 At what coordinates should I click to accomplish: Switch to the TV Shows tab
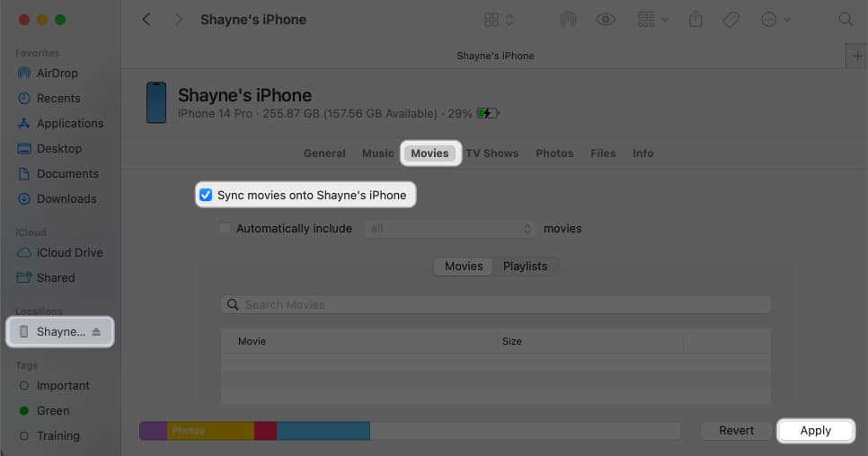[492, 153]
